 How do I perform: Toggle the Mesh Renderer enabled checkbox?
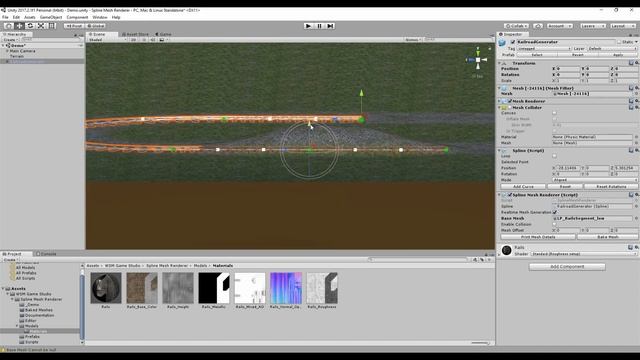509,101
